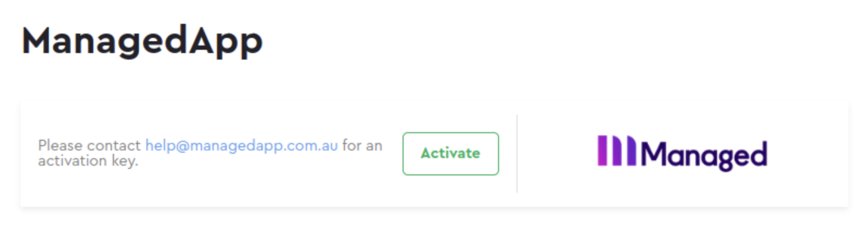Image resolution: width=868 pixels, height=235 pixels.
Task: Click empty card area right of logo
Action: pos(808,154)
